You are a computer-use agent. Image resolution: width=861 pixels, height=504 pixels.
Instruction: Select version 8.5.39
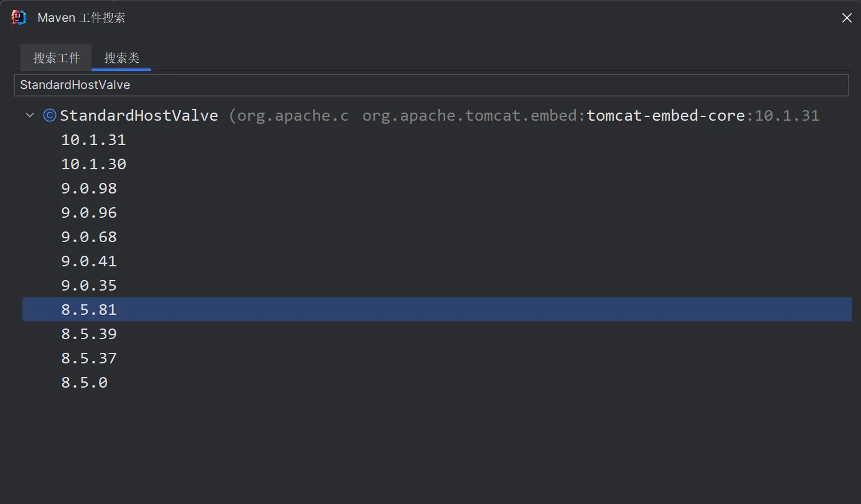(x=89, y=334)
